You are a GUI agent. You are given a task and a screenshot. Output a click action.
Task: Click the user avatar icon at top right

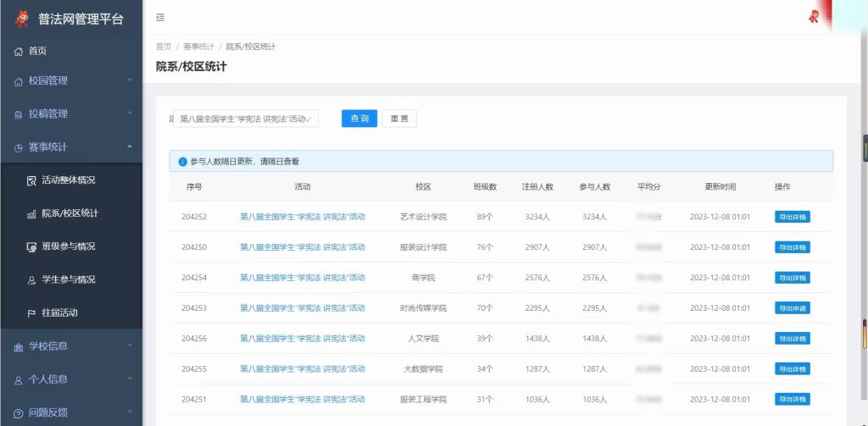coord(814,16)
